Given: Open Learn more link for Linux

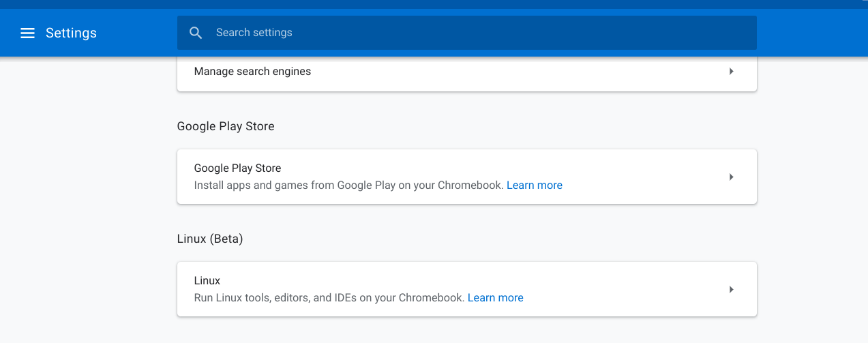Looking at the screenshot, I should pyautogui.click(x=496, y=298).
